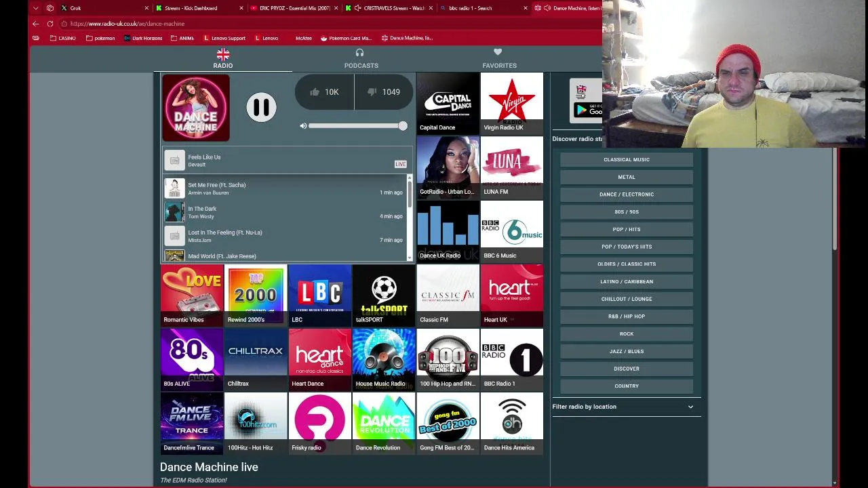Adjust the volume slider

[357, 126]
